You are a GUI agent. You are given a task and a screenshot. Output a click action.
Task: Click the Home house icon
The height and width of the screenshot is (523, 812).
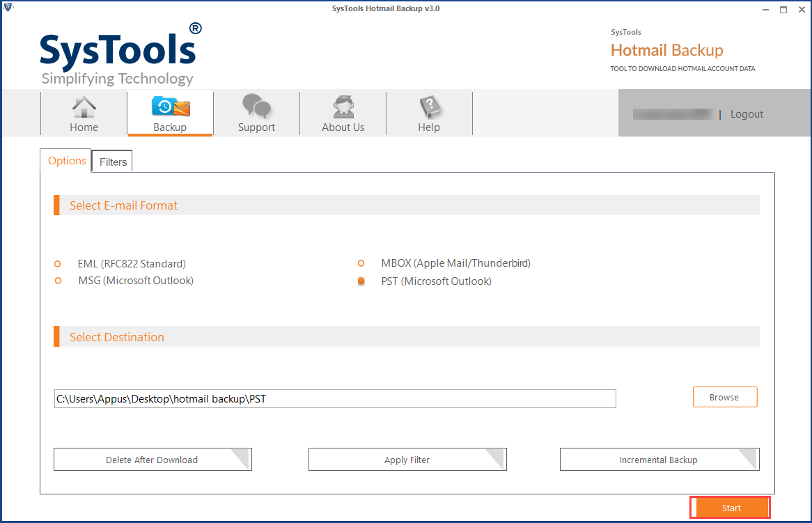pos(84,107)
